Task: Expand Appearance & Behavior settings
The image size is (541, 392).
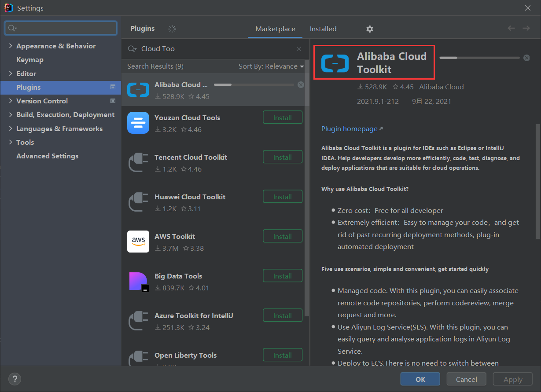Action: click(11, 46)
